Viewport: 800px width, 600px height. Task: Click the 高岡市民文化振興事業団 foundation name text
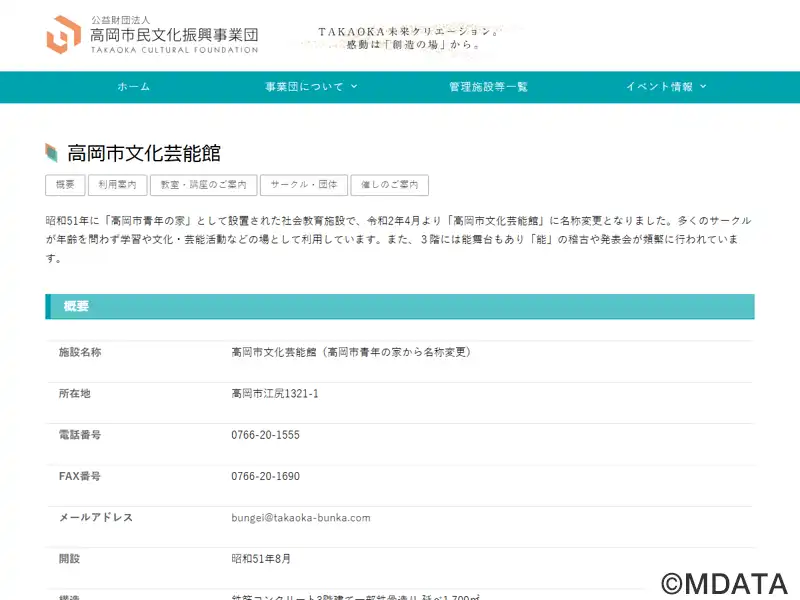click(x=173, y=35)
